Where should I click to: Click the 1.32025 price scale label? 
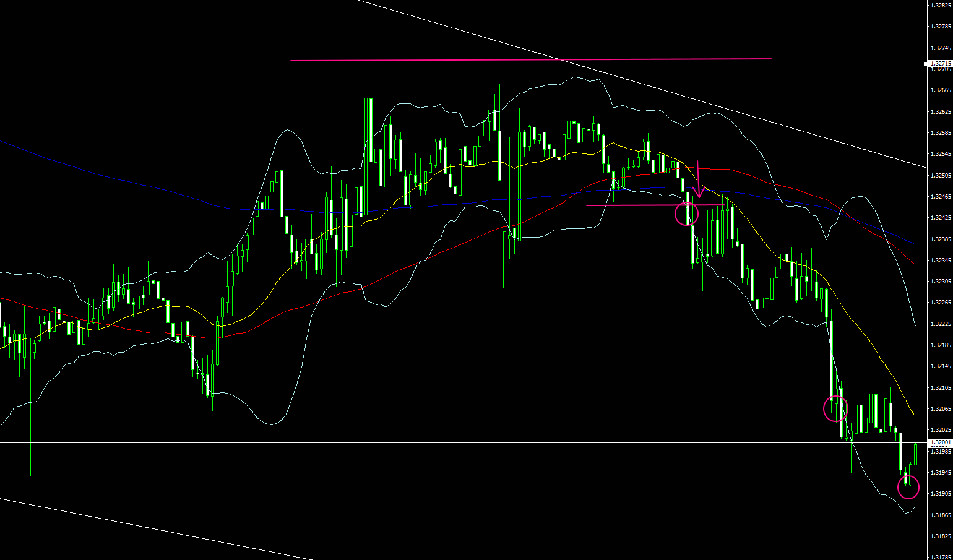941,430
